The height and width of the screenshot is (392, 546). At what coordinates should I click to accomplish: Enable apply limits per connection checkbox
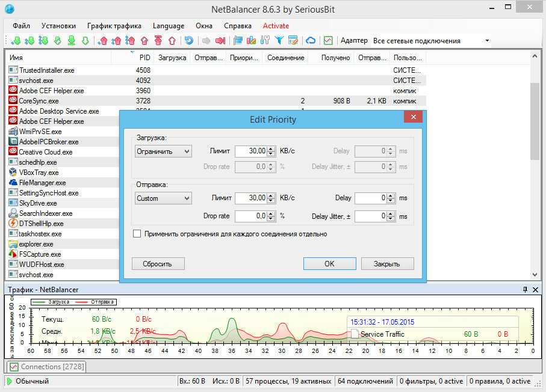[x=137, y=234]
